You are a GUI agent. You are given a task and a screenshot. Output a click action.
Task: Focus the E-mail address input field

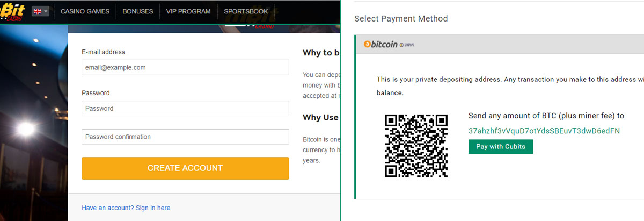(185, 67)
